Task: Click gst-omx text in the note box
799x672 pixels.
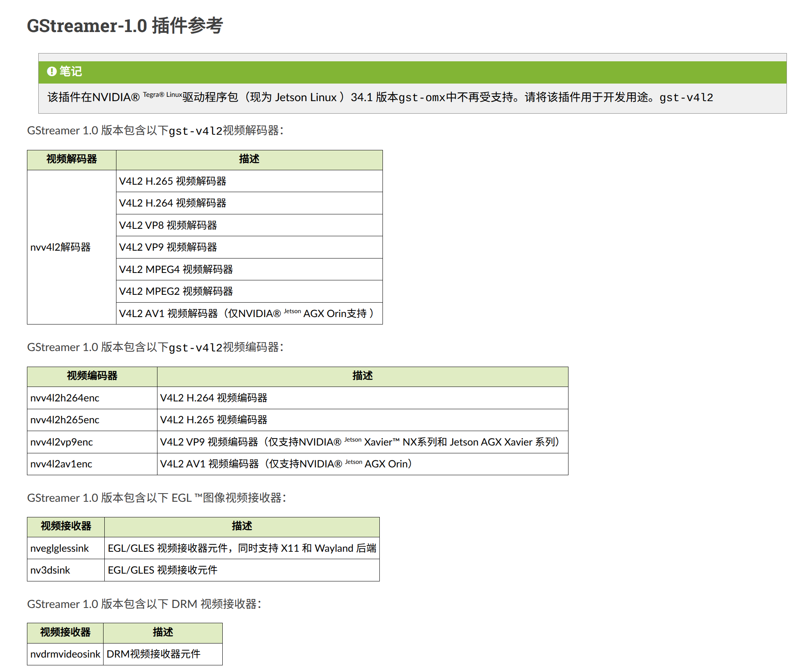Action: point(422,98)
